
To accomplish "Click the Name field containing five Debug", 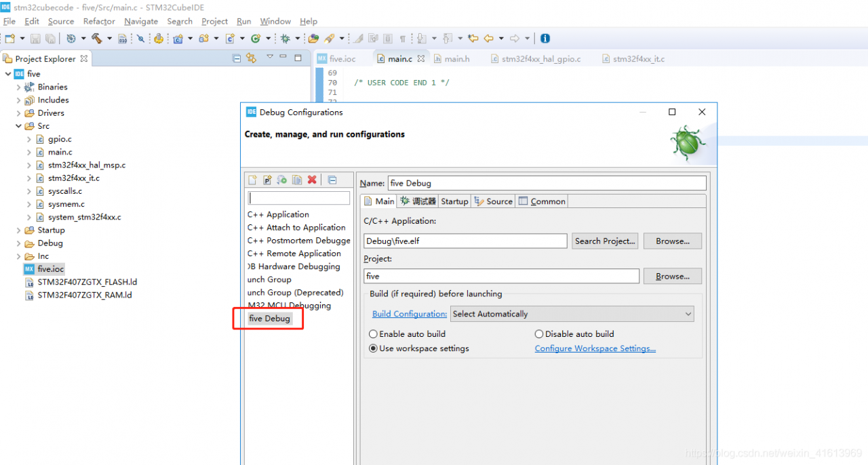I will 547,183.
